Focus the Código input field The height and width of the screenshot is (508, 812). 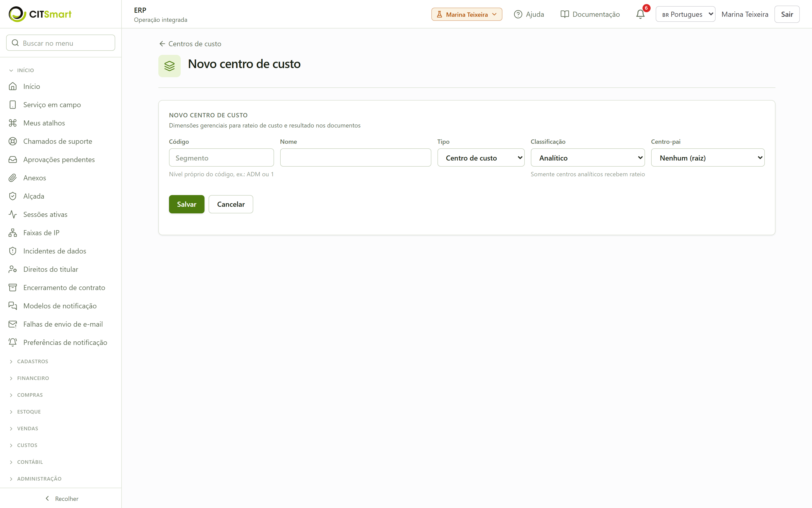pyautogui.click(x=222, y=157)
